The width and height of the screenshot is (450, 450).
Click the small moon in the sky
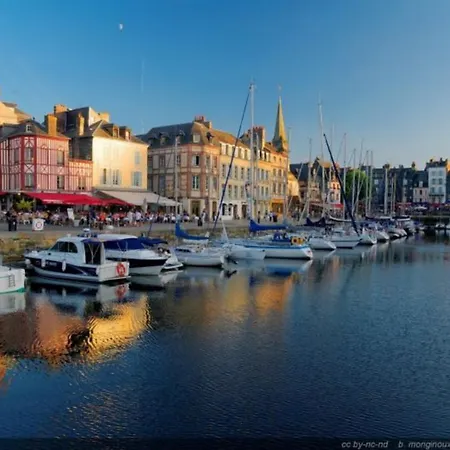tap(121, 26)
